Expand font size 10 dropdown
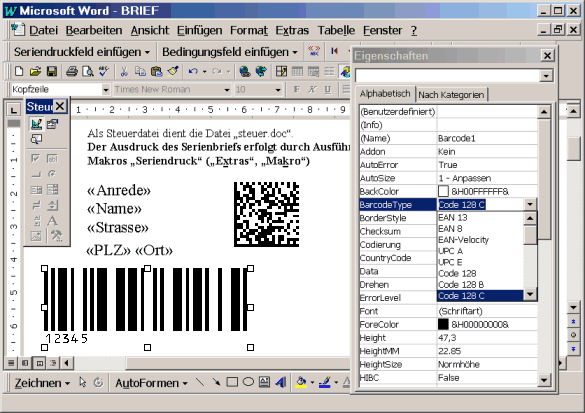The image size is (585, 413). (x=278, y=90)
